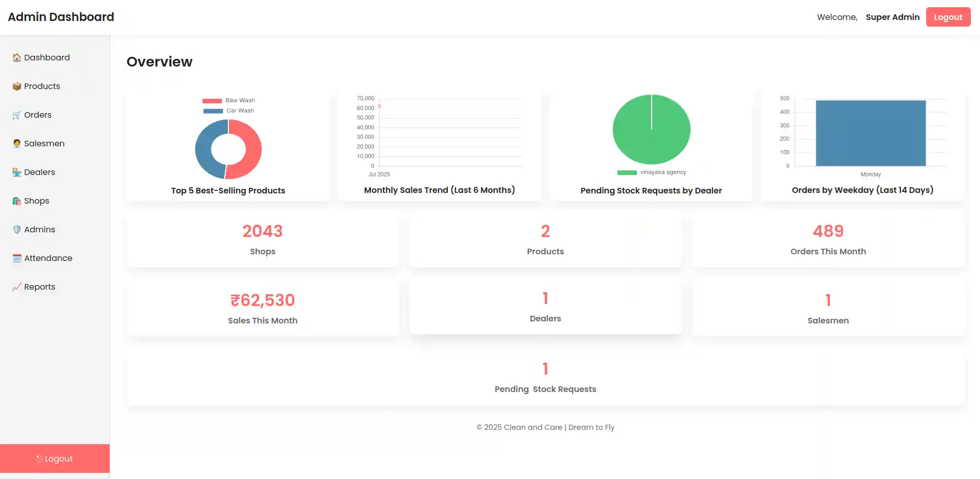
Task: Select the Pending Stock Requests stat card
Action: (545, 378)
